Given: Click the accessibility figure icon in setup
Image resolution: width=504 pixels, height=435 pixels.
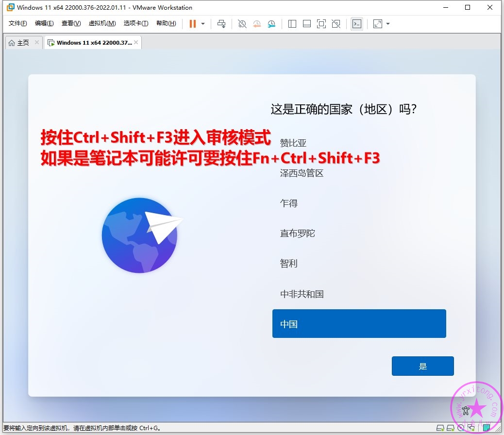Looking at the screenshot, I should (x=466, y=410).
